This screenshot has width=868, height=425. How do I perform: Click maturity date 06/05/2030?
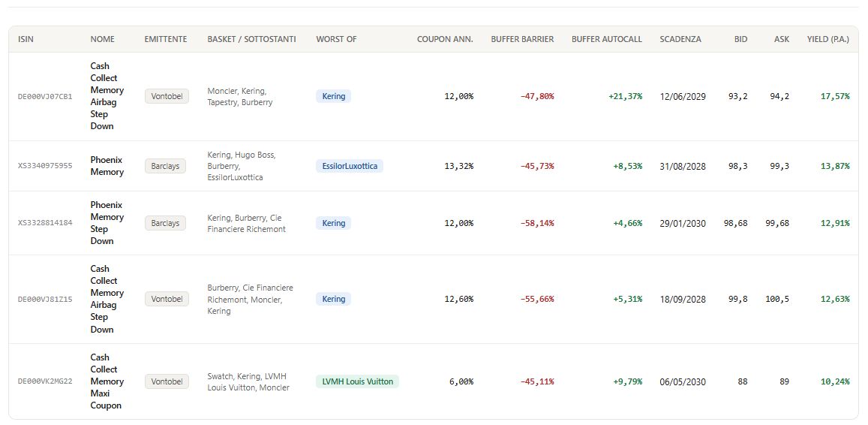click(683, 381)
